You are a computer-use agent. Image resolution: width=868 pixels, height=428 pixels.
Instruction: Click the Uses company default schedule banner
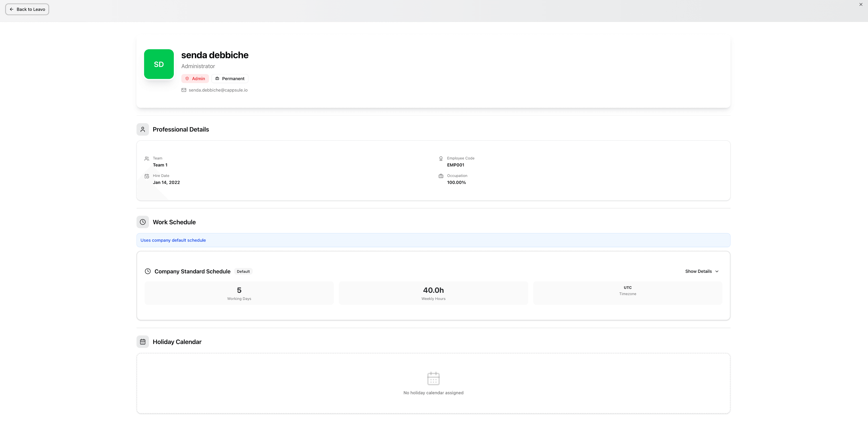point(433,240)
